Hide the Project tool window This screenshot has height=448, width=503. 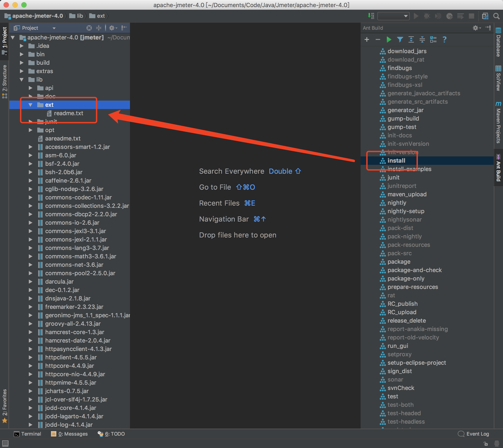(x=124, y=28)
